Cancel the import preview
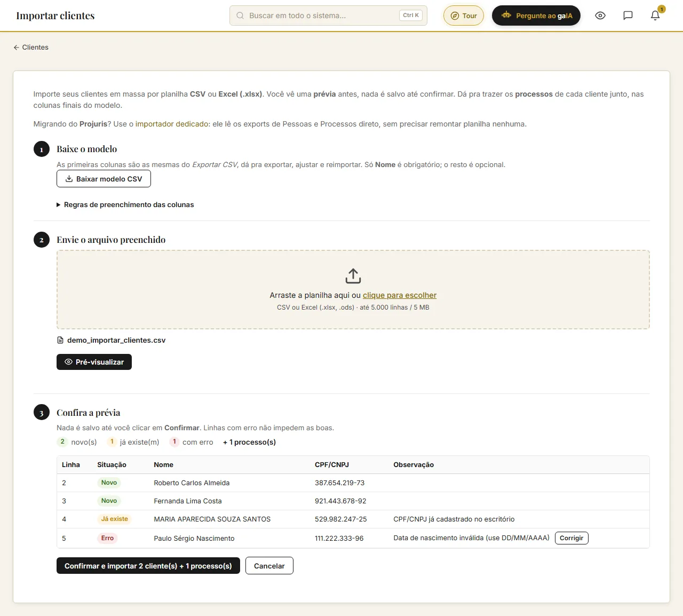Image resolution: width=683 pixels, height=616 pixels. [269, 566]
